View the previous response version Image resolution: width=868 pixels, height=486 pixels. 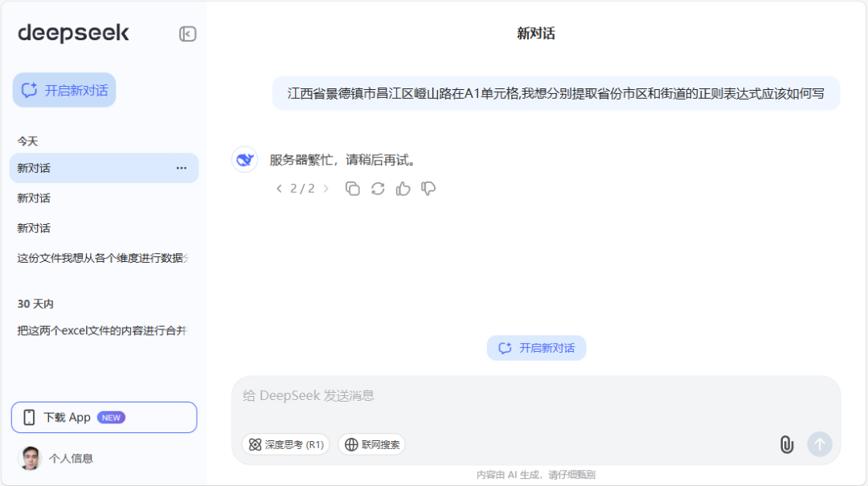(x=279, y=188)
